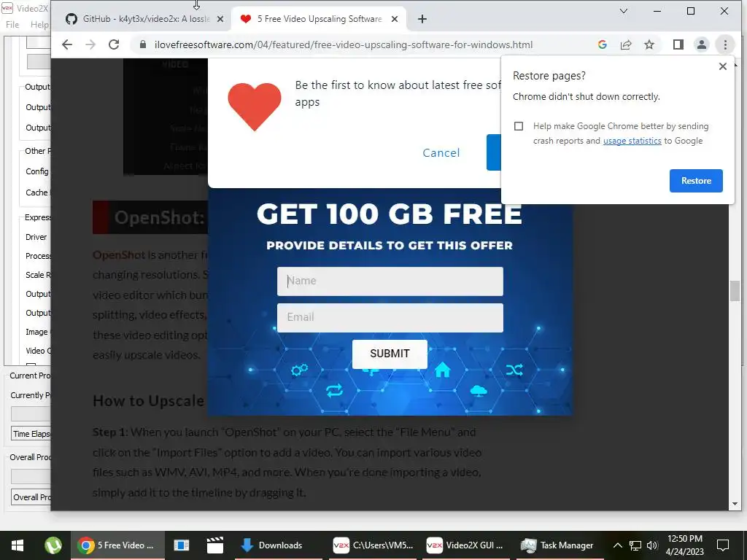
Task: Bookmark this page with the star icon
Action: click(649, 44)
